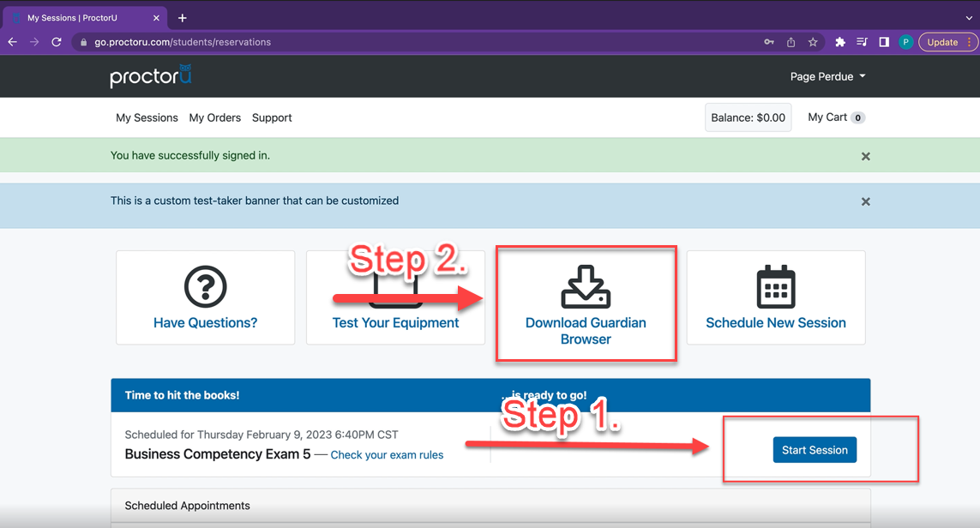The width and height of the screenshot is (980, 528).
Task: Click the browser back arrow
Action: (13, 42)
